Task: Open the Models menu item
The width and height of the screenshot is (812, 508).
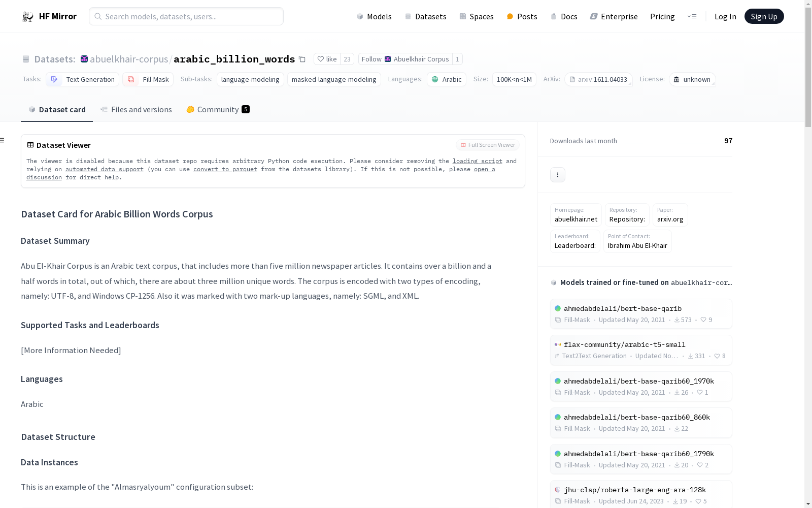Action: coord(374,16)
